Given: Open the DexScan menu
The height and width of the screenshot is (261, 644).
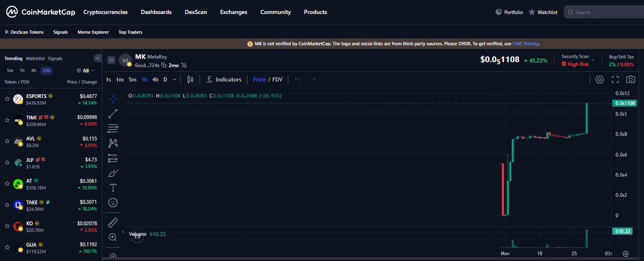Looking at the screenshot, I should (196, 12).
